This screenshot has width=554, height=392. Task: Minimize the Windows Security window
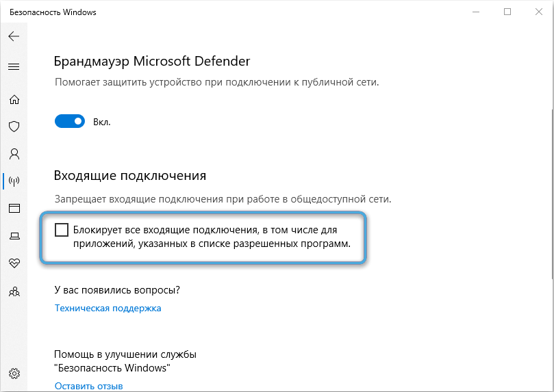coord(476,12)
